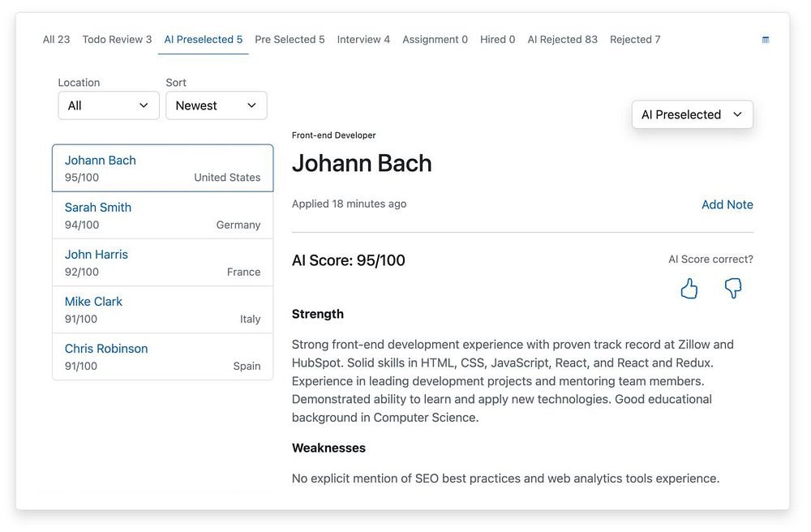811x532 pixels.
Task: Switch to the All 23 tab
Action: 56,40
